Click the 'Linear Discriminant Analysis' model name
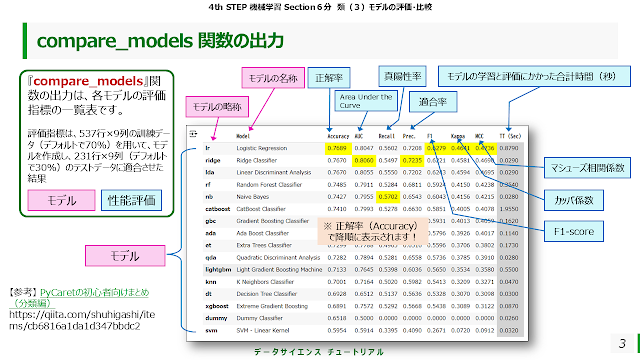 click(x=273, y=173)
